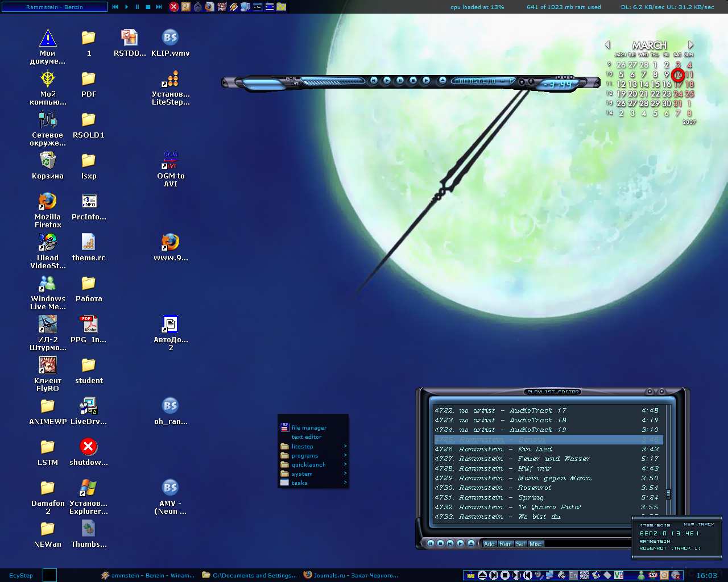Screen dimensions: 728x582
Task: Click Add button in playlist editor
Action: (490, 544)
